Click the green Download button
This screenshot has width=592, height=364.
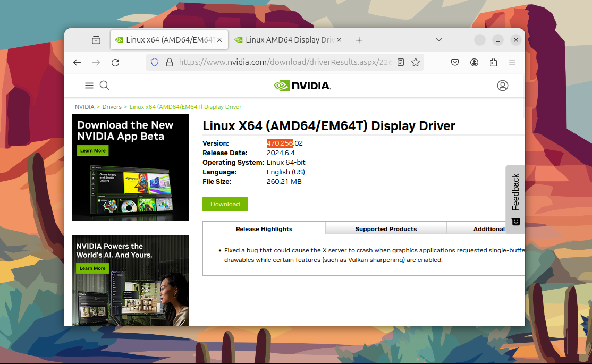[225, 204]
